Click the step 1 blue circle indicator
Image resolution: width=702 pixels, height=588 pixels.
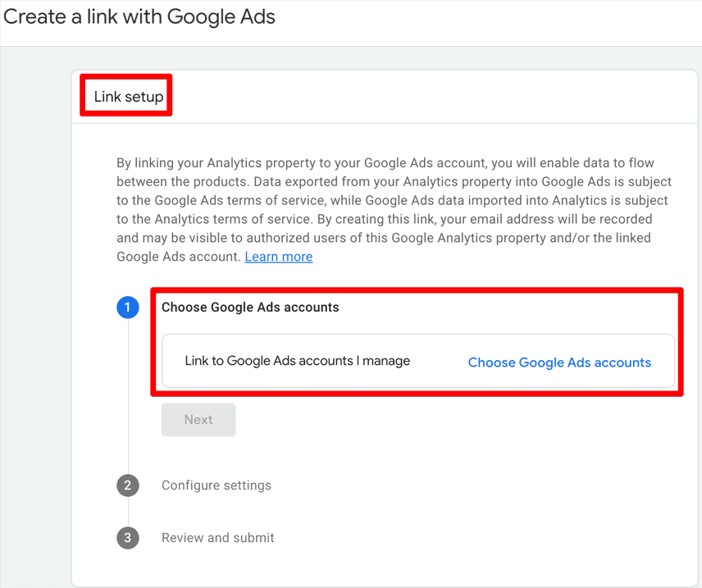tap(128, 308)
